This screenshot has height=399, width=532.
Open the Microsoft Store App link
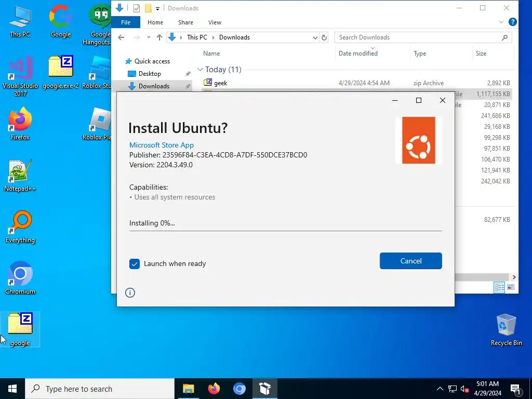click(162, 145)
